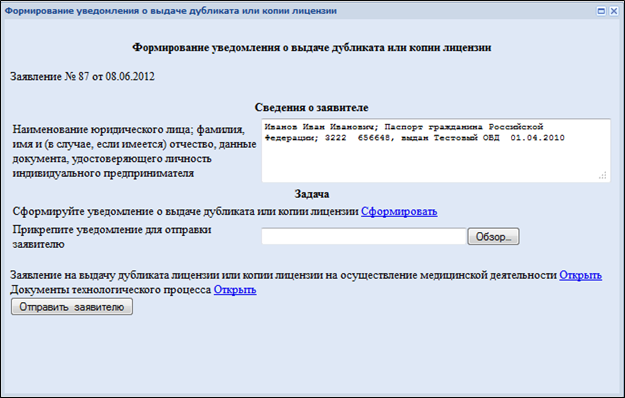Open the заявление на выдачу дубликата link

click(580, 275)
